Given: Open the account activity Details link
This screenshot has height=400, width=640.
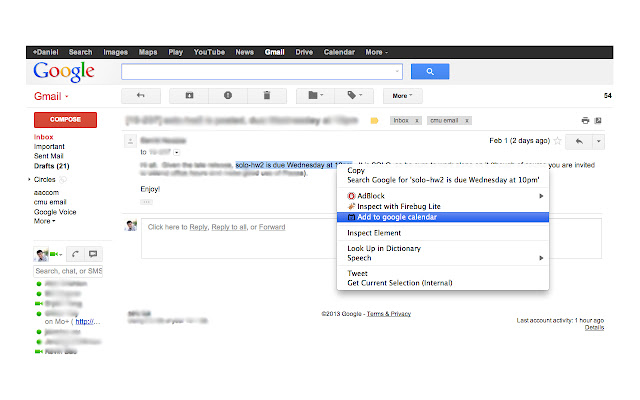Looking at the screenshot, I should [594, 327].
